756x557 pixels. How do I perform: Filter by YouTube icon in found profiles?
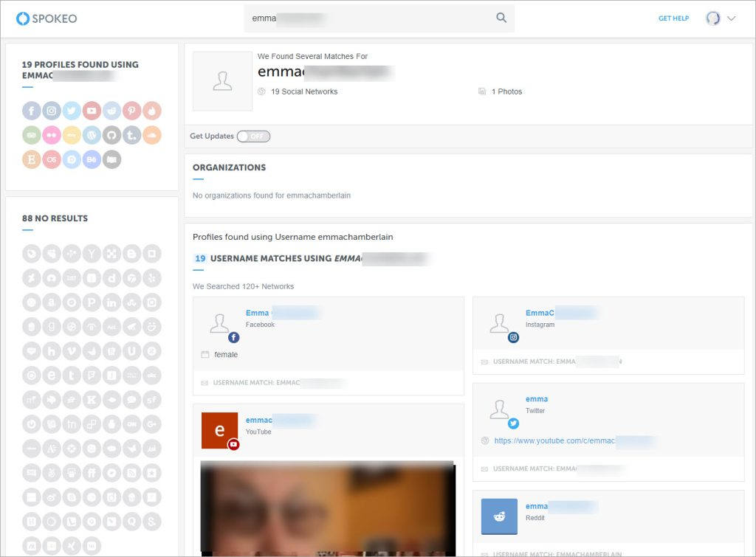[x=92, y=111]
